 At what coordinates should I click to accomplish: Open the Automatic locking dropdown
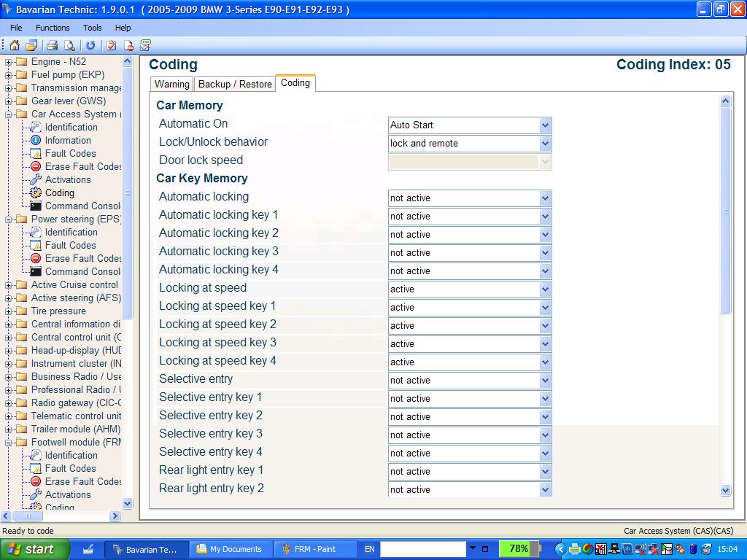(x=546, y=198)
